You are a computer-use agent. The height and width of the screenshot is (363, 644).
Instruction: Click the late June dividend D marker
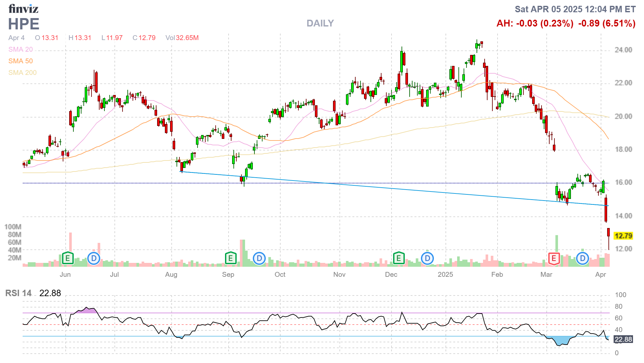94,258
